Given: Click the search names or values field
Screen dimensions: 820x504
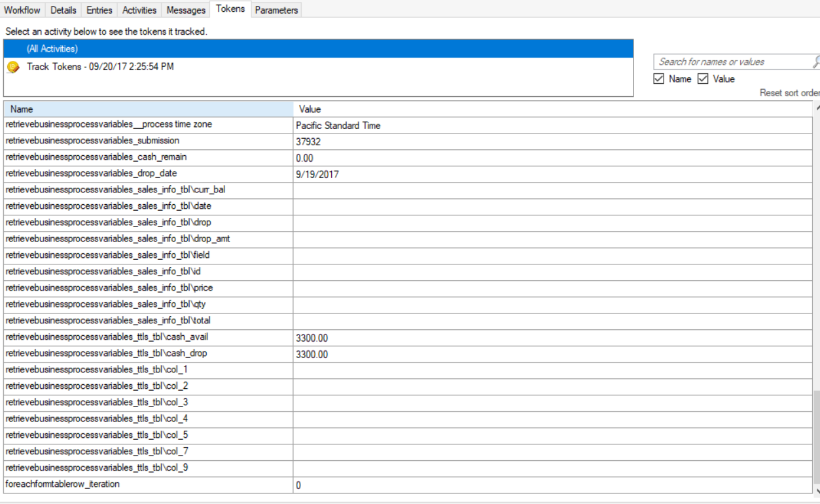Looking at the screenshot, I should point(733,62).
